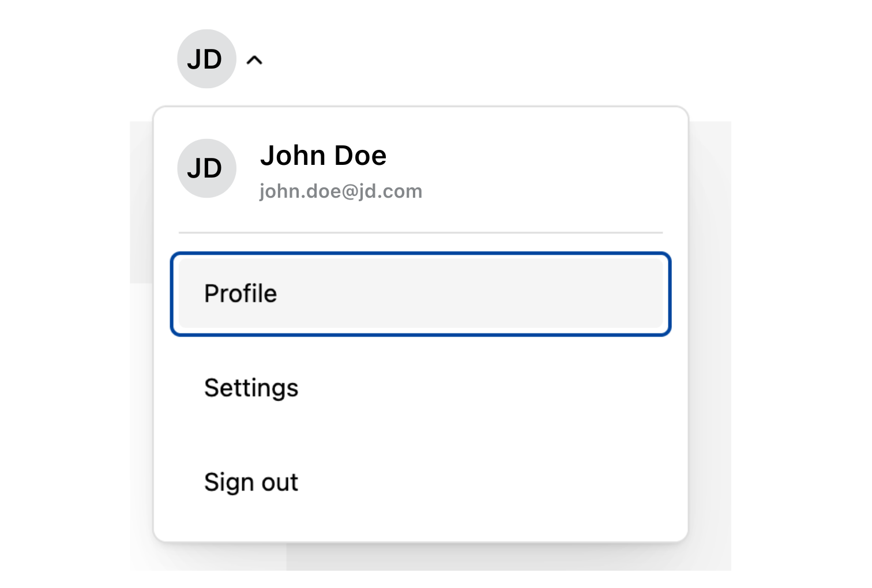
Task: Close the account dropdown using the up caret
Action: coord(254,60)
